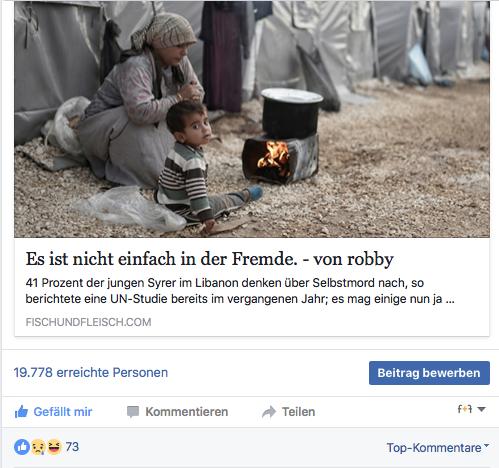The image size is (499, 468).
Task: Visit the FISCHUNDFLEISCH.COM source link
Action: point(88,322)
